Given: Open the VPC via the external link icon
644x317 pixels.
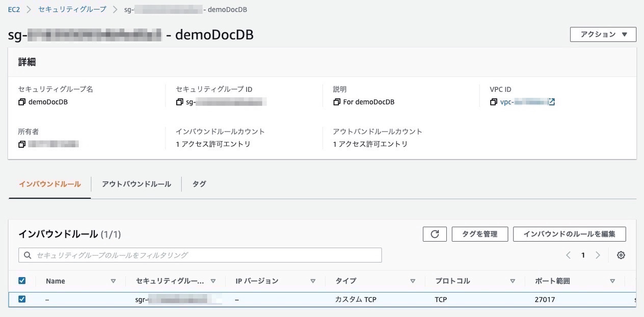Looking at the screenshot, I should click(551, 101).
